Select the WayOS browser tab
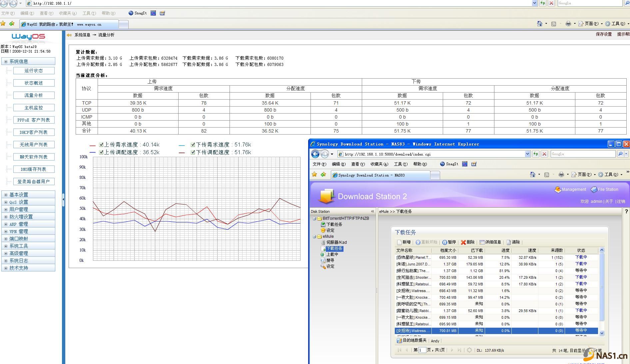The height and width of the screenshot is (364, 630). 69,24
